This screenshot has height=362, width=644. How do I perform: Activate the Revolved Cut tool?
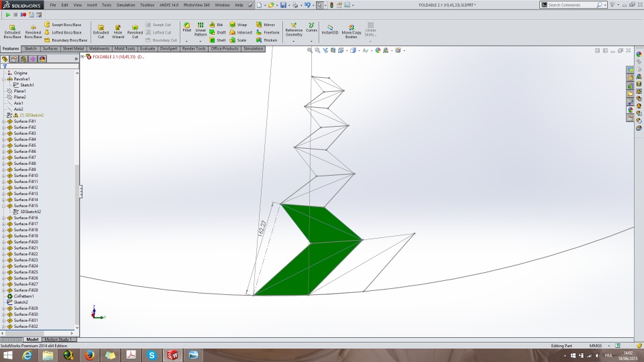(x=135, y=32)
